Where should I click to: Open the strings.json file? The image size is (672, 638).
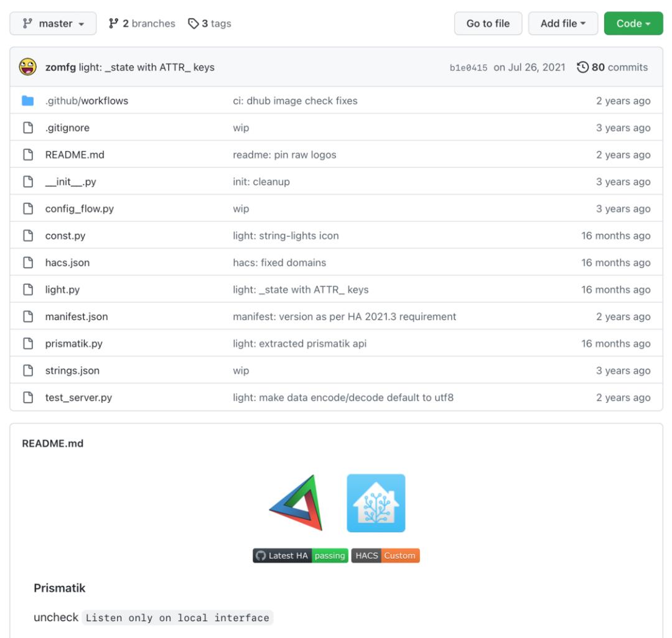tap(72, 371)
